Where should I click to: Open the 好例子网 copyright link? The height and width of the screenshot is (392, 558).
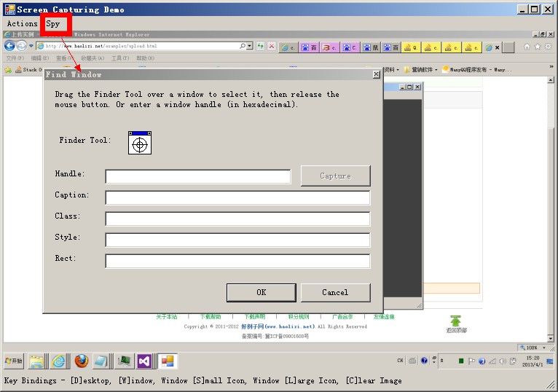(x=278, y=326)
